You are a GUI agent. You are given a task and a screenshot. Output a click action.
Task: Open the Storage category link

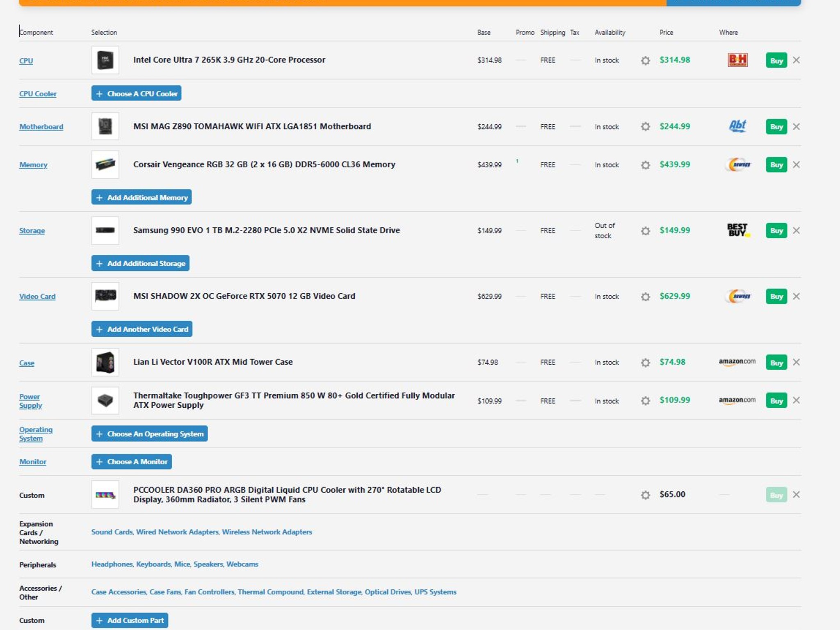(32, 231)
